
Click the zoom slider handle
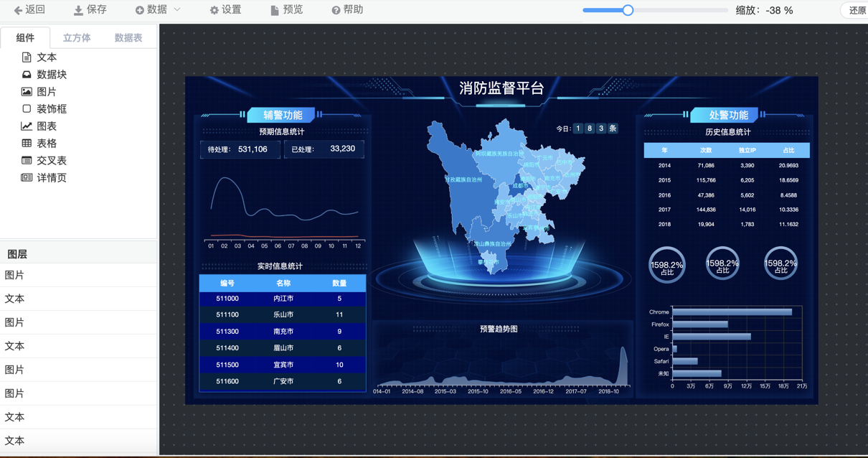click(x=628, y=10)
